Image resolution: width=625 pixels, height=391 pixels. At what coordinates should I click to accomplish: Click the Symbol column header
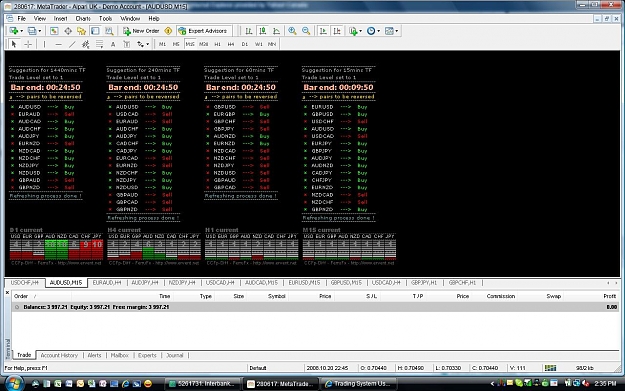(x=277, y=296)
